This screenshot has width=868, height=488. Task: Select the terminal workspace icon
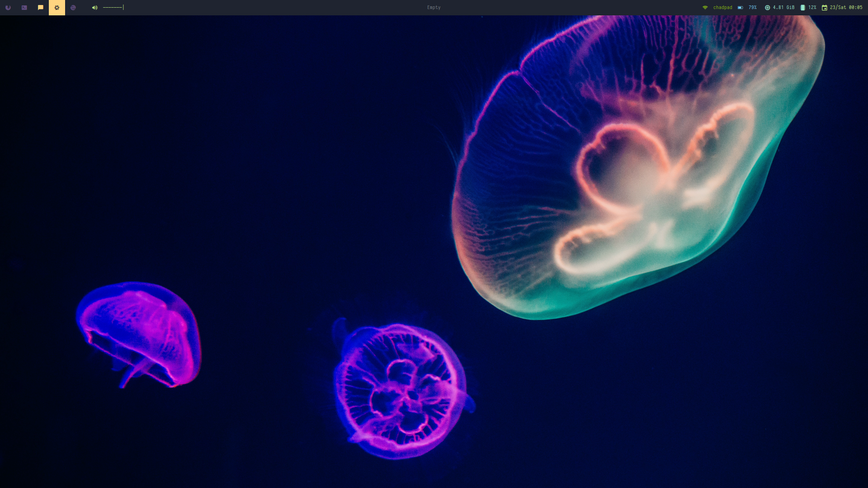point(24,7)
